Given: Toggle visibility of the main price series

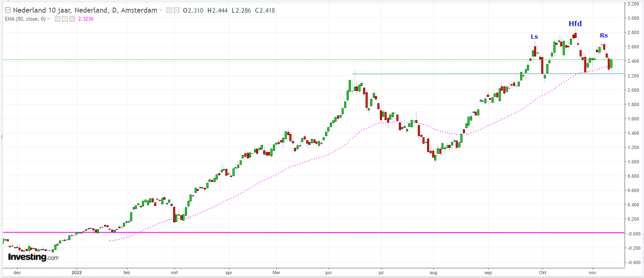Looking at the screenshot, I should [169, 10].
